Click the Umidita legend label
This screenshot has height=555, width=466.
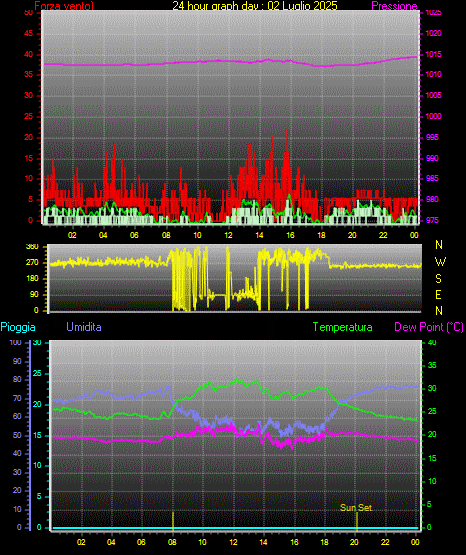coord(84,327)
